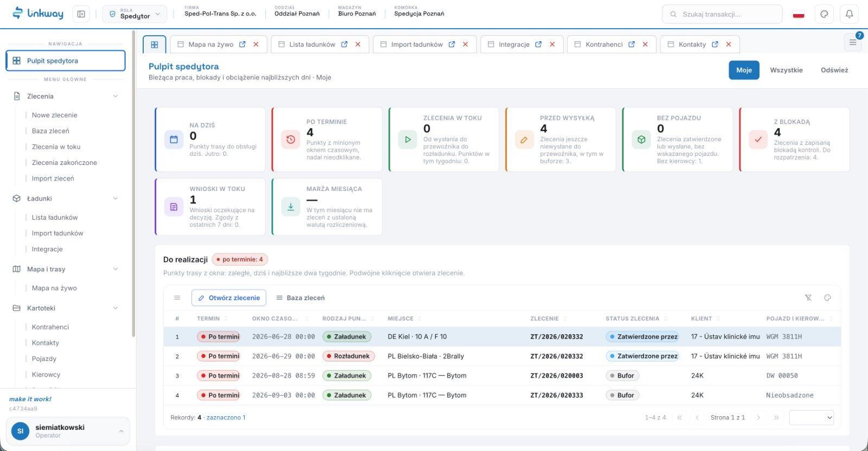Open the tab list menu icon with badge
The image size is (868, 451).
pos(853,42)
